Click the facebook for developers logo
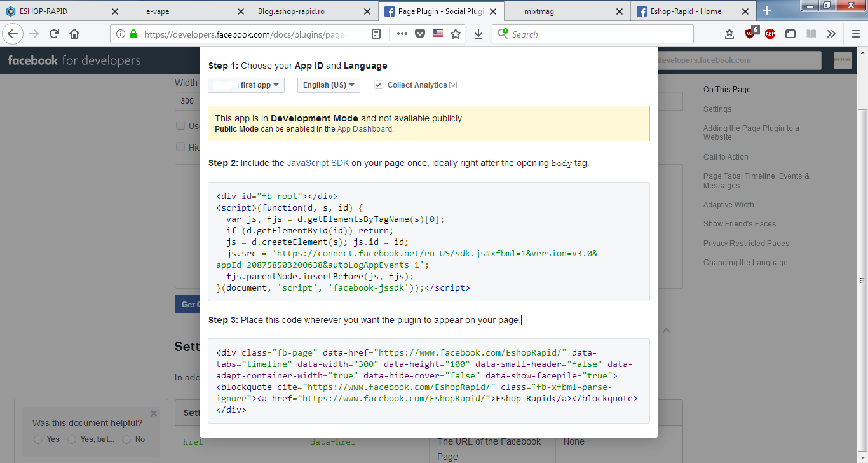Image resolution: width=868 pixels, height=463 pixels. pyautogui.click(x=74, y=60)
